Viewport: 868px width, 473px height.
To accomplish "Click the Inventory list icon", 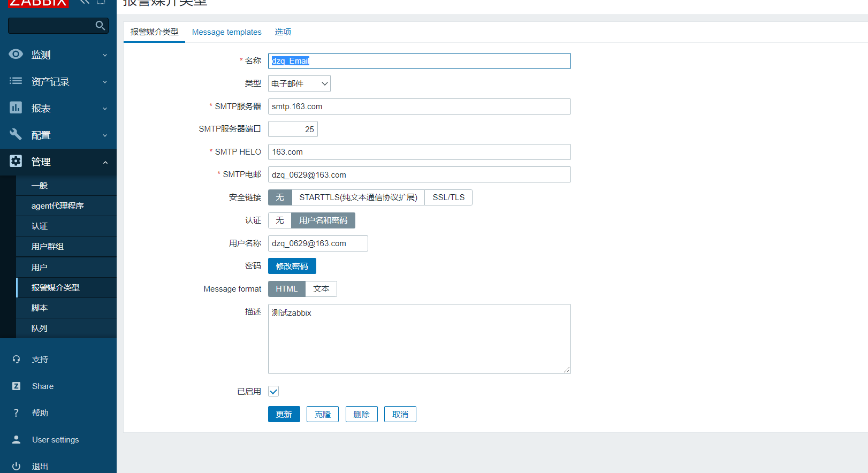I will [x=16, y=81].
